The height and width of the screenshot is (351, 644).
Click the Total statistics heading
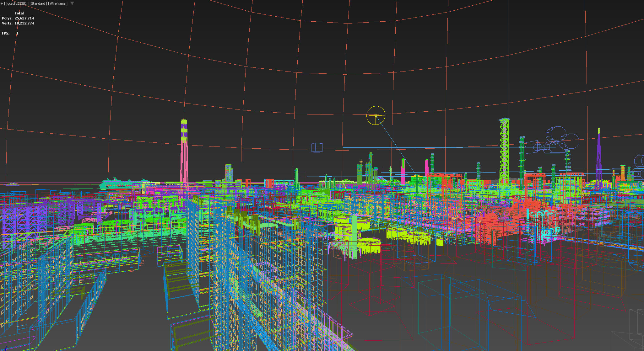coord(19,13)
